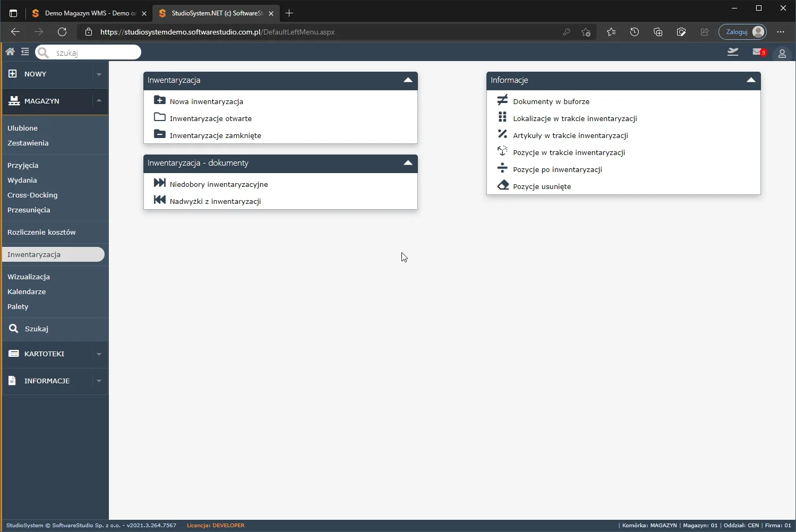This screenshot has height=532, width=796.
Task: Open Cross-Docking in the sidebar
Action: point(32,195)
